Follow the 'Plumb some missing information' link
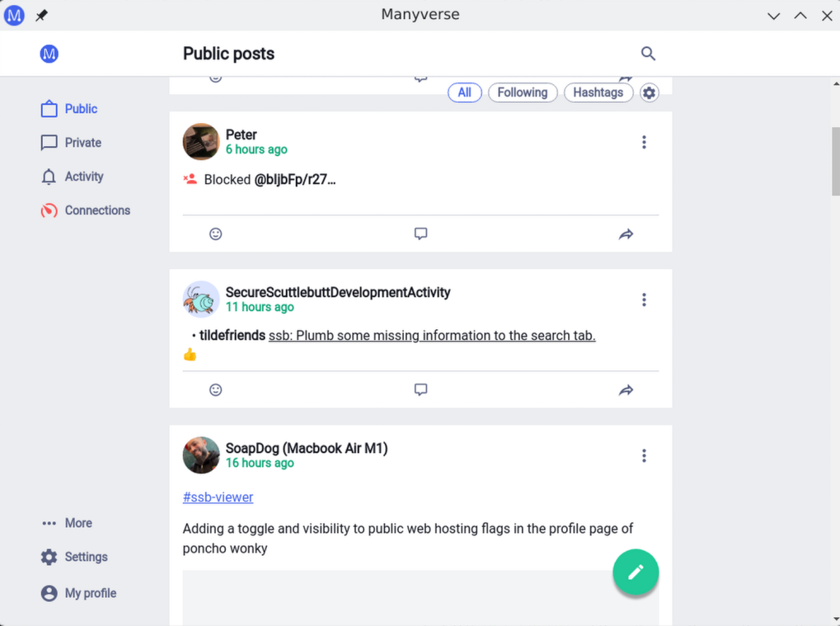Screen dimensions: 840x626 432,336
